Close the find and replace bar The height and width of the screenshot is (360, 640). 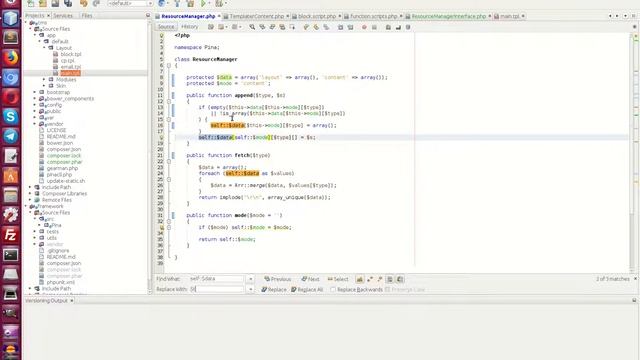point(635,279)
